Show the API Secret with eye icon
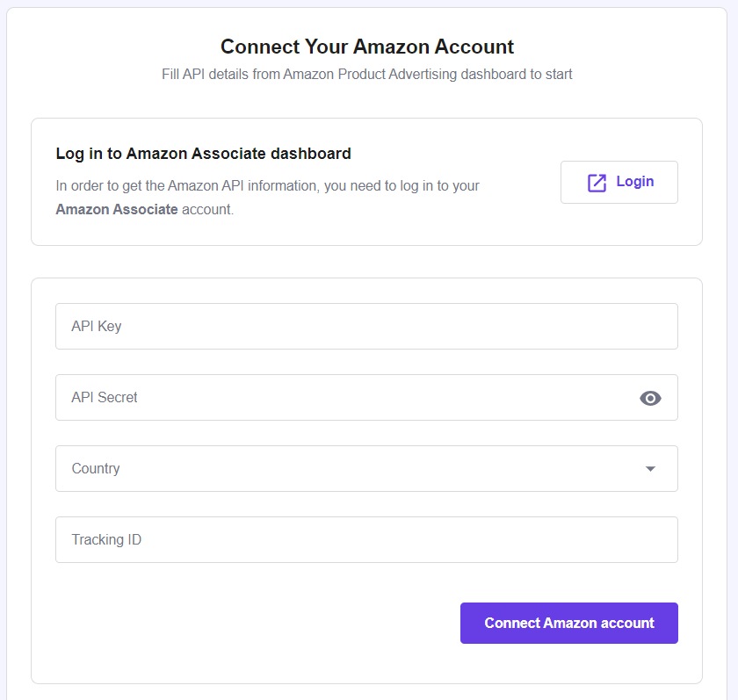 click(650, 398)
